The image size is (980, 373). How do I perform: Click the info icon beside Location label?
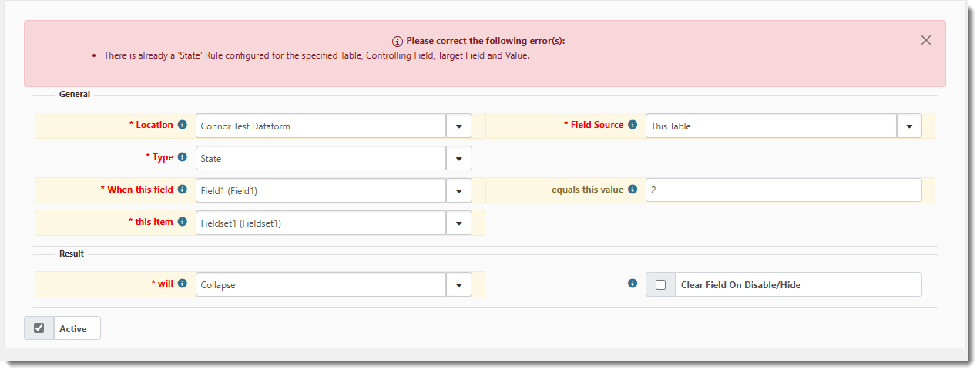click(183, 125)
